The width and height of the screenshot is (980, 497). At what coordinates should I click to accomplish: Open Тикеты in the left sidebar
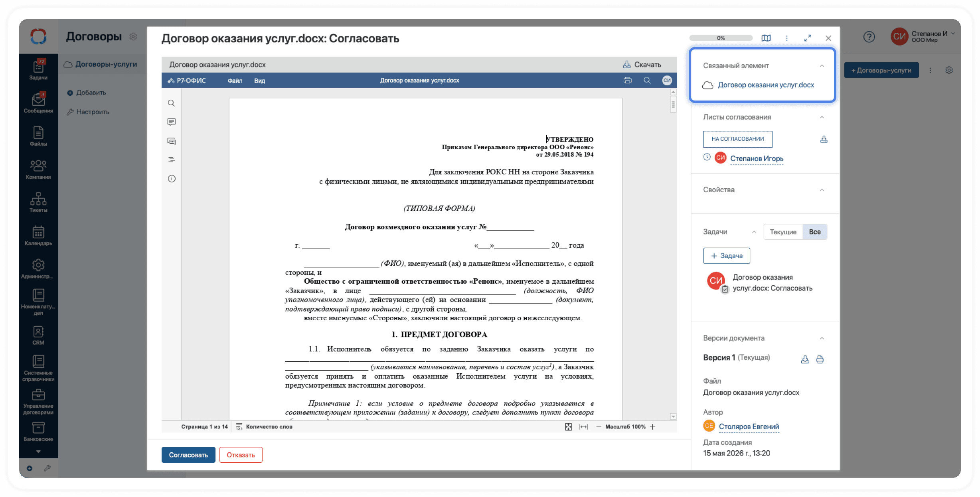tap(38, 202)
